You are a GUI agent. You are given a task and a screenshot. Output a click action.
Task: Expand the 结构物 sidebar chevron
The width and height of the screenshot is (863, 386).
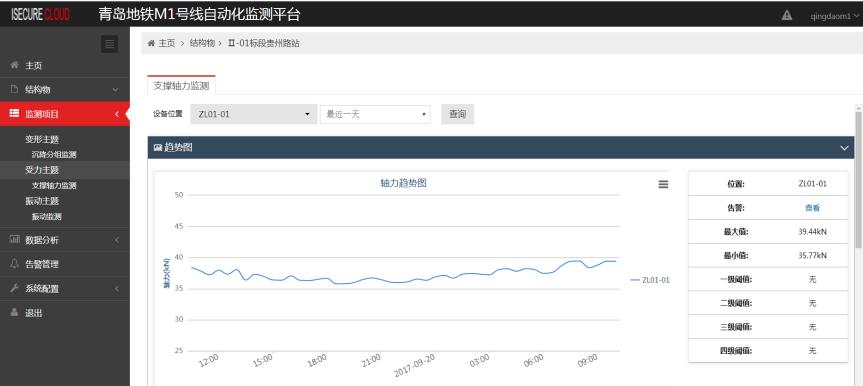pyautogui.click(x=116, y=90)
